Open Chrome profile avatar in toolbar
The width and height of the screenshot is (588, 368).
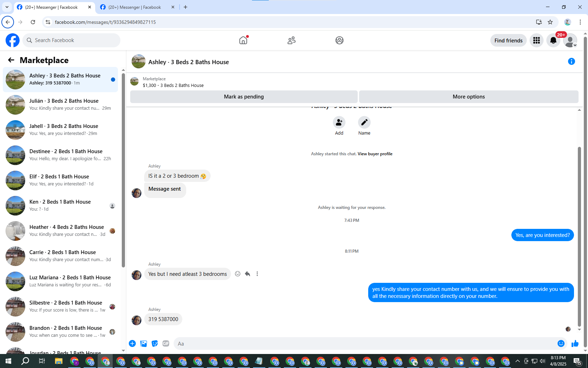(x=567, y=22)
